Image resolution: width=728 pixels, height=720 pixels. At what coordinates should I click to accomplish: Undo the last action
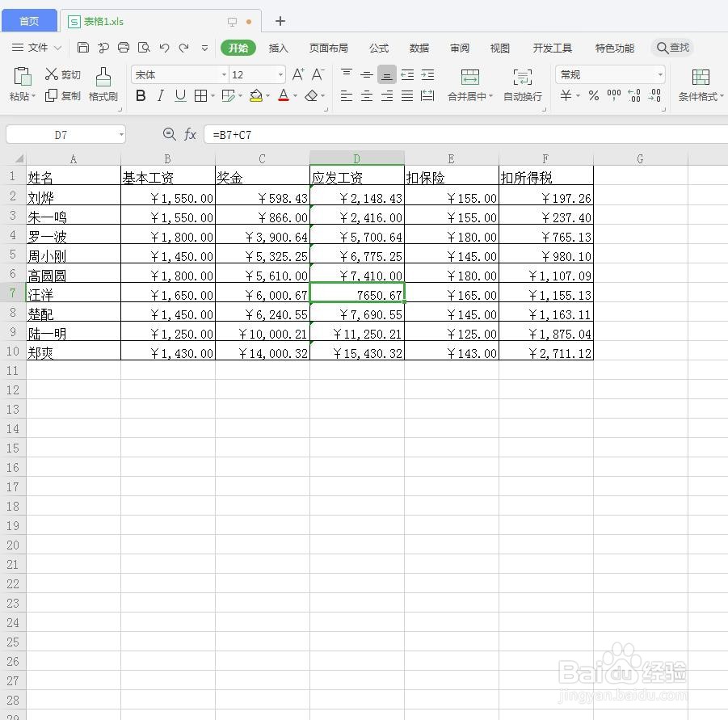pos(164,48)
